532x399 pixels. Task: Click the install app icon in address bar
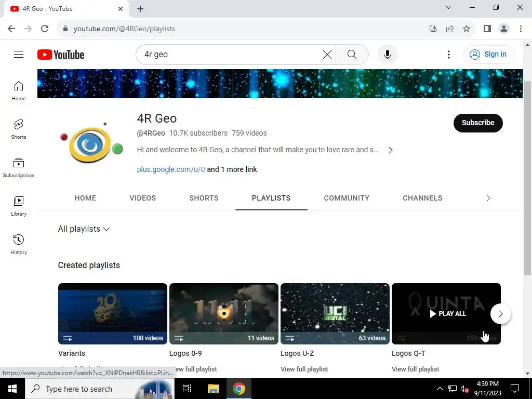coord(433,29)
